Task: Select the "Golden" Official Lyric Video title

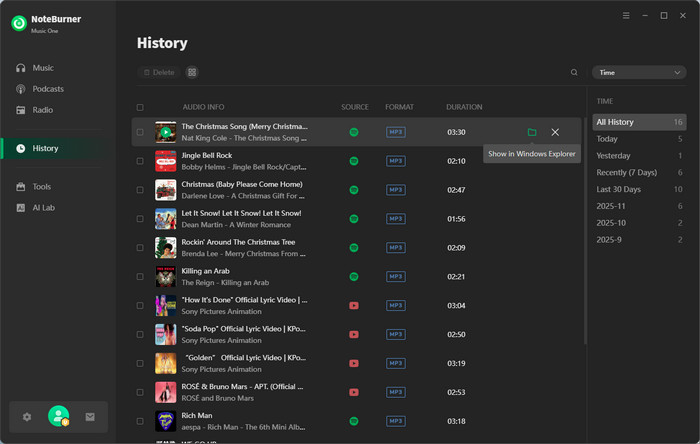Action: (x=245, y=358)
